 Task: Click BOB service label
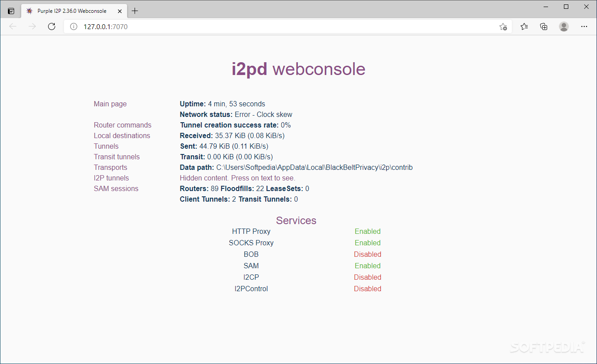251,254
